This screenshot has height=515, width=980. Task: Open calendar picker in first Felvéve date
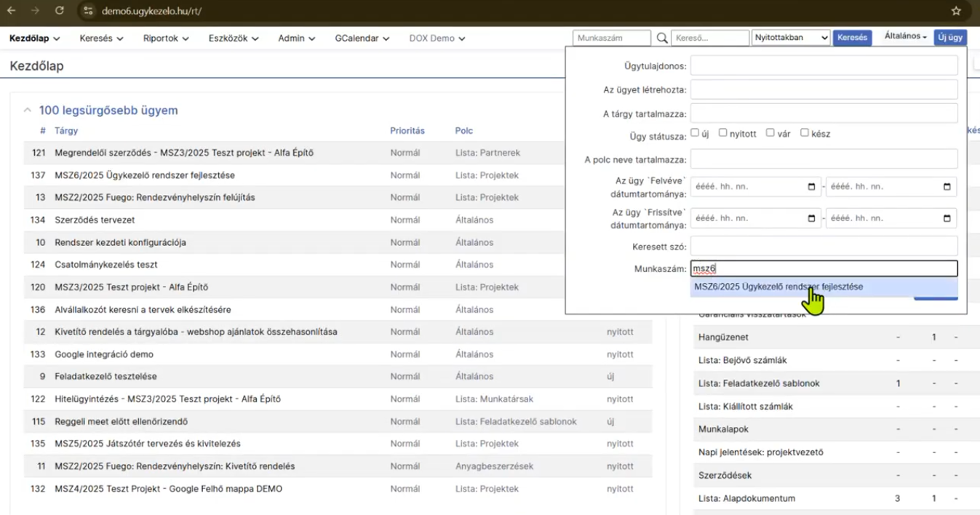point(811,187)
